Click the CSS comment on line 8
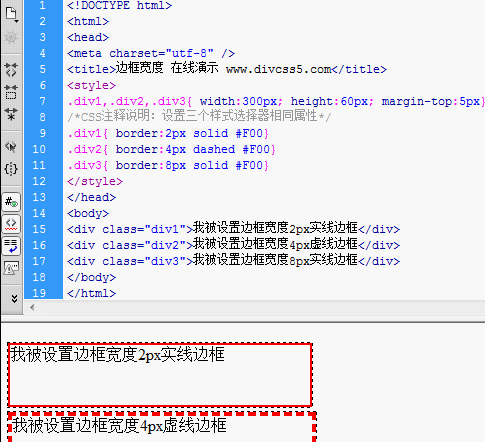 [x=199, y=117]
